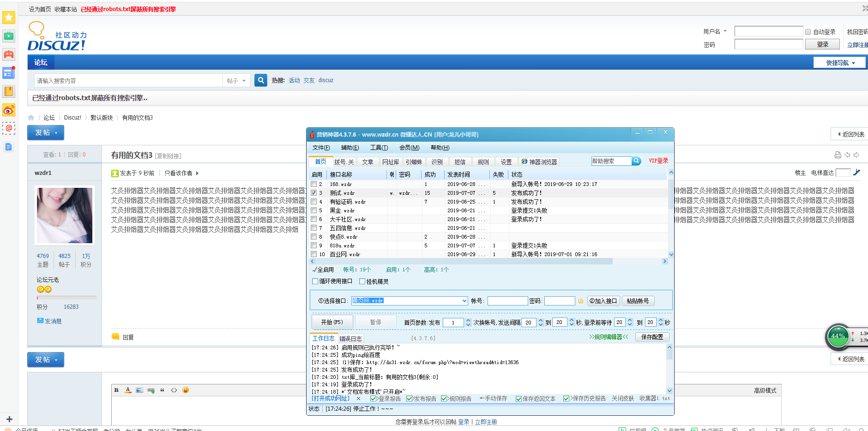868x431 pixels.
Task: Click the print icon above the thread
Action: click(x=838, y=155)
